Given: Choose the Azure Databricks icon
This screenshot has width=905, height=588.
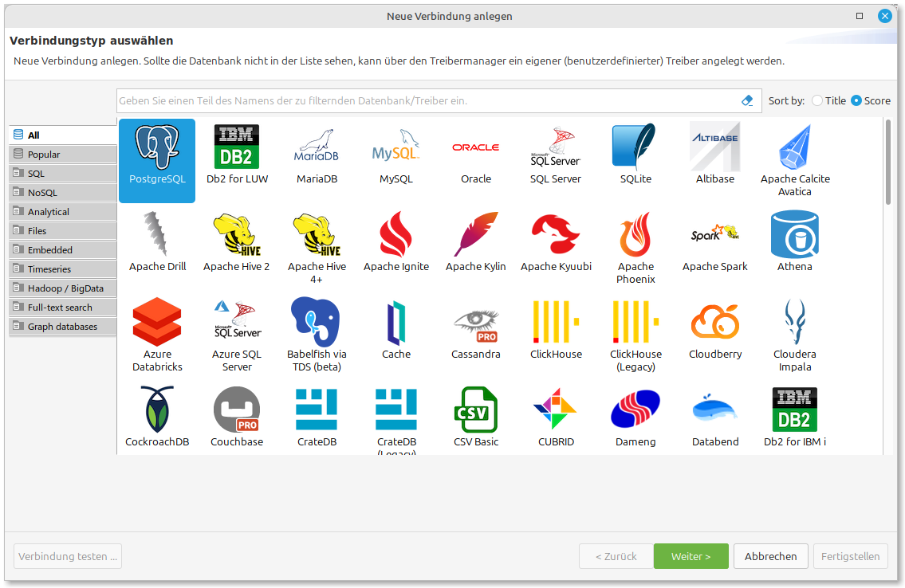Looking at the screenshot, I should pyautogui.click(x=157, y=323).
